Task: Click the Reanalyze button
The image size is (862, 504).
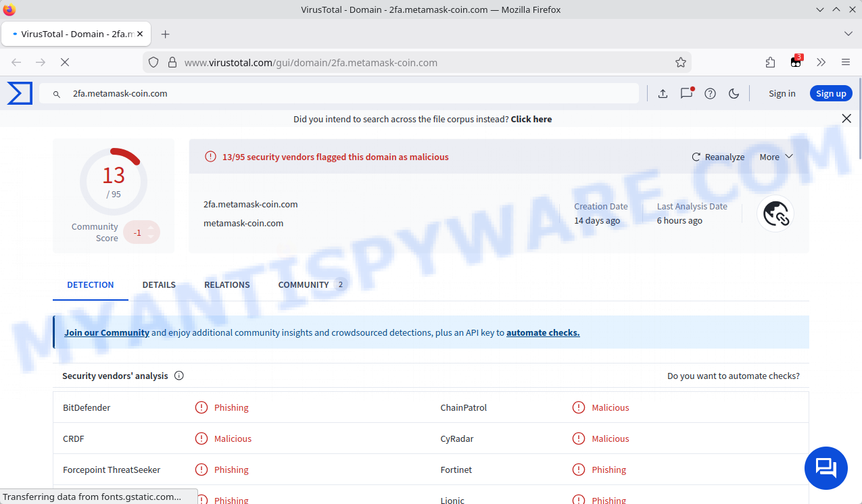Action: (718, 157)
